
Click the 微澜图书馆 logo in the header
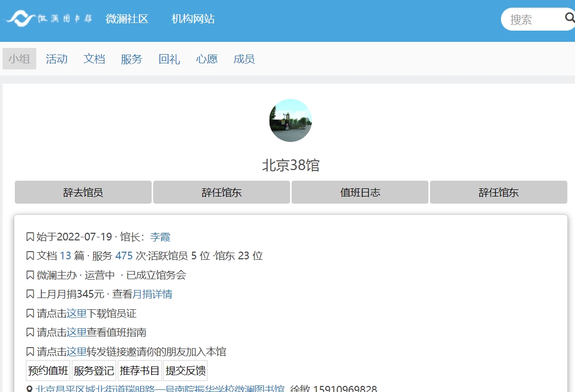[49, 19]
